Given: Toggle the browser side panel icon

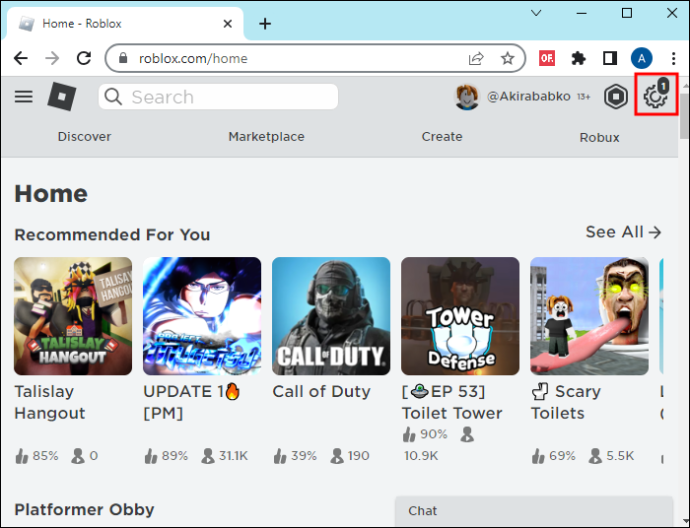Looking at the screenshot, I should [610, 58].
